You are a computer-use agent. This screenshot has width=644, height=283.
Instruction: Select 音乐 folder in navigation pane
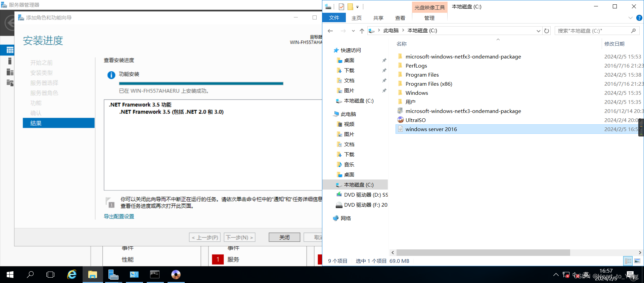tap(349, 164)
